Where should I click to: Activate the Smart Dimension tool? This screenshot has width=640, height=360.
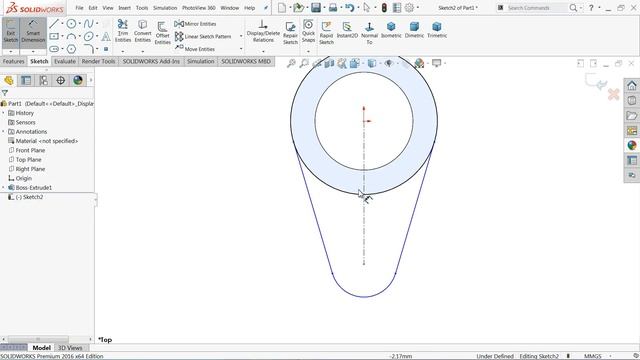(33, 32)
